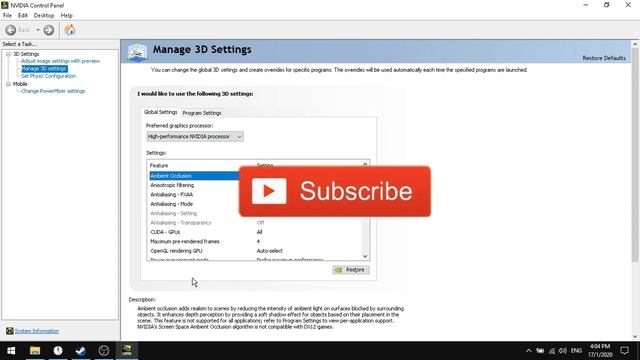Open the System Information link
The height and width of the screenshot is (360, 640).
[x=37, y=331]
